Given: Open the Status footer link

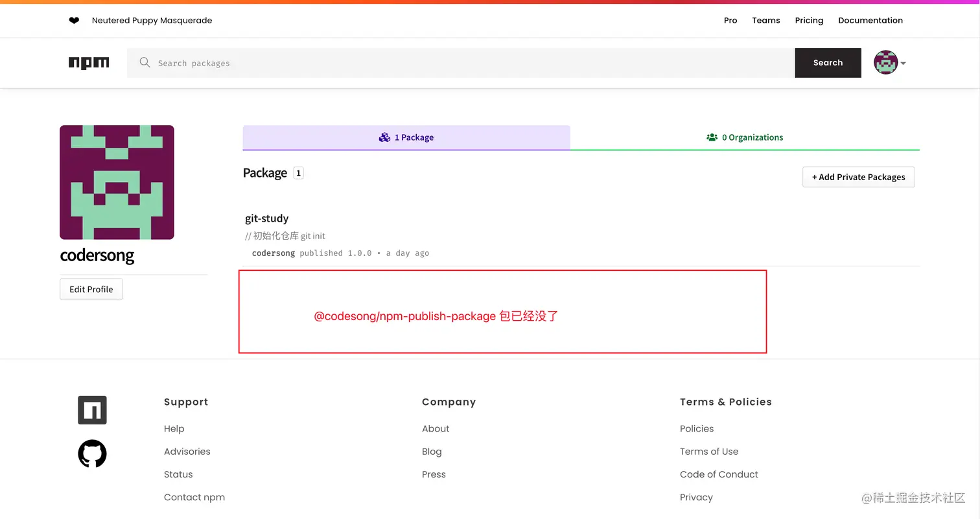Looking at the screenshot, I should (178, 474).
